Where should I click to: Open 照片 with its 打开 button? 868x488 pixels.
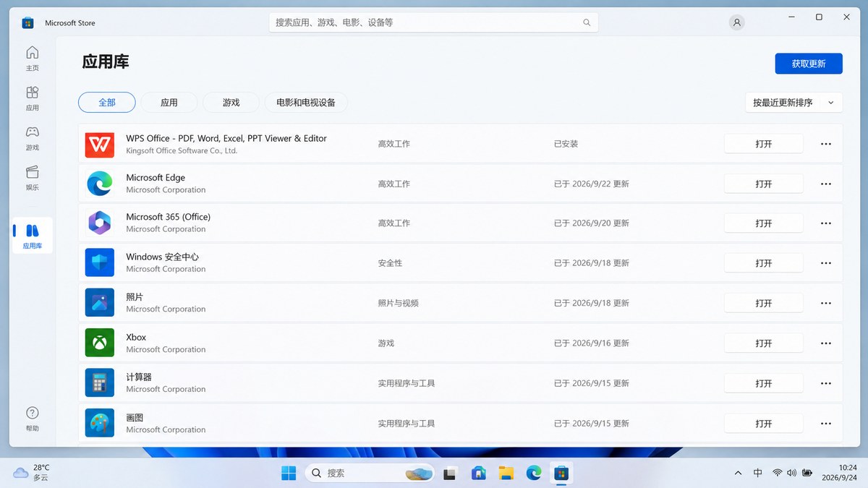point(764,303)
